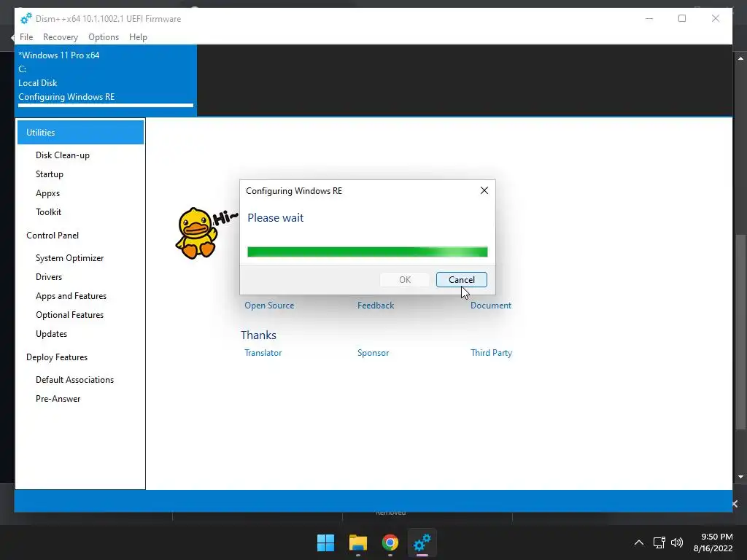Image resolution: width=747 pixels, height=560 pixels.
Task: Open Disk Clean-up in sidebar
Action: pyautogui.click(x=63, y=155)
